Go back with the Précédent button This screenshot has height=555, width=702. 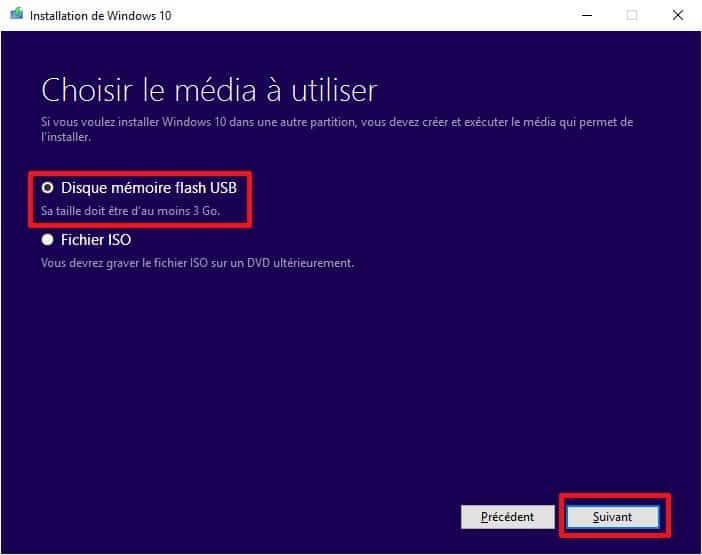coord(507,517)
